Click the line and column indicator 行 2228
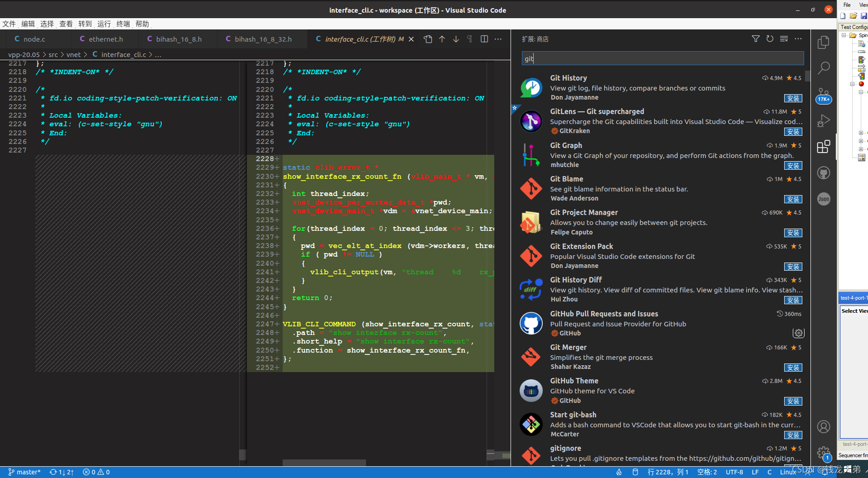The width and height of the screenshot is (868, 478). pyautogui.click(x=668, y=472)
